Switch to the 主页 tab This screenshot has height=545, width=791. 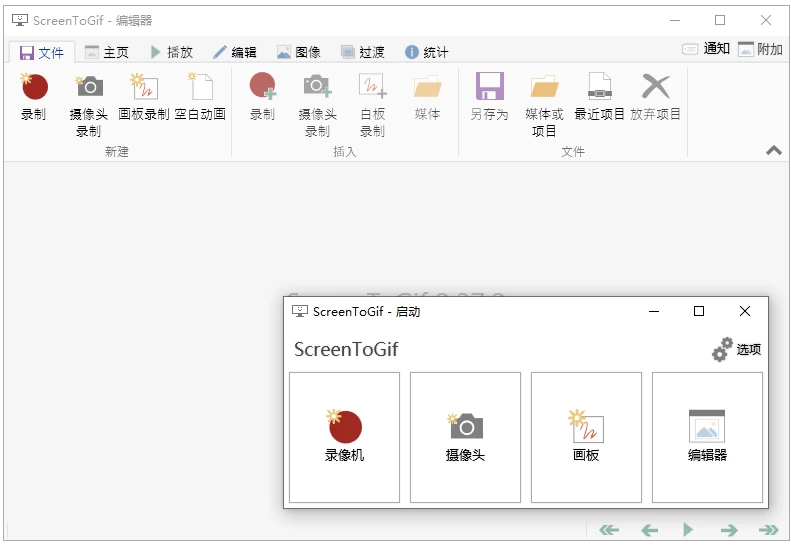107,52
